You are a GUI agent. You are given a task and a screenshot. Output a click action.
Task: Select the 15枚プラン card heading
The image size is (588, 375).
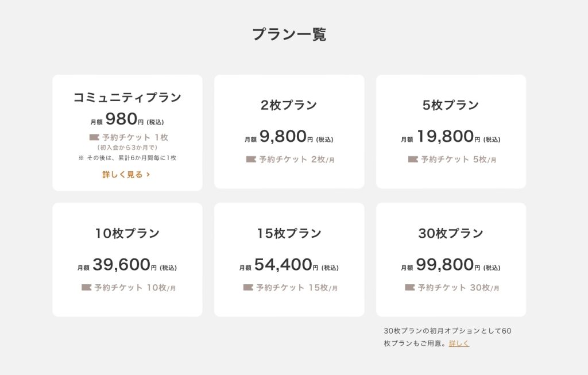[x=289, y=233]
